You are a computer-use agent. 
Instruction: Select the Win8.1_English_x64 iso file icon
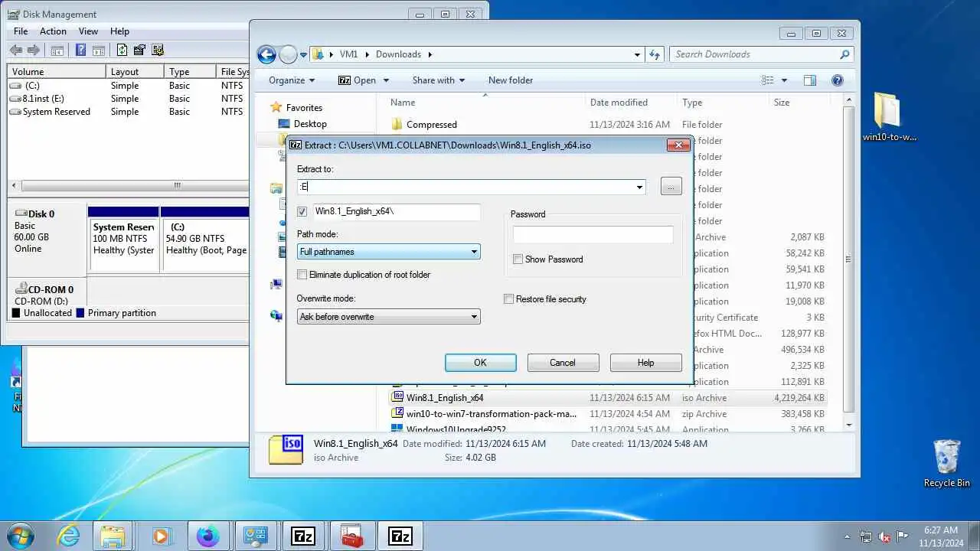[397, 398]
